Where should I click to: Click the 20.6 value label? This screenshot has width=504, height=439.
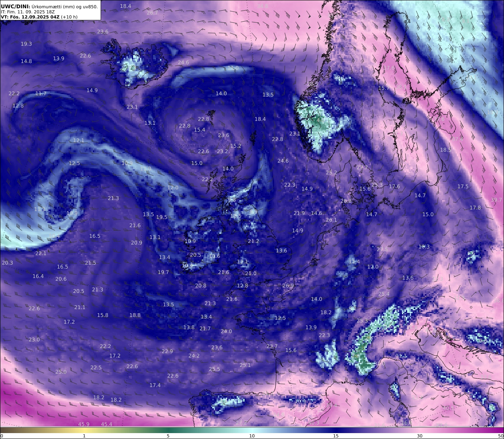(x=61, y=279)
